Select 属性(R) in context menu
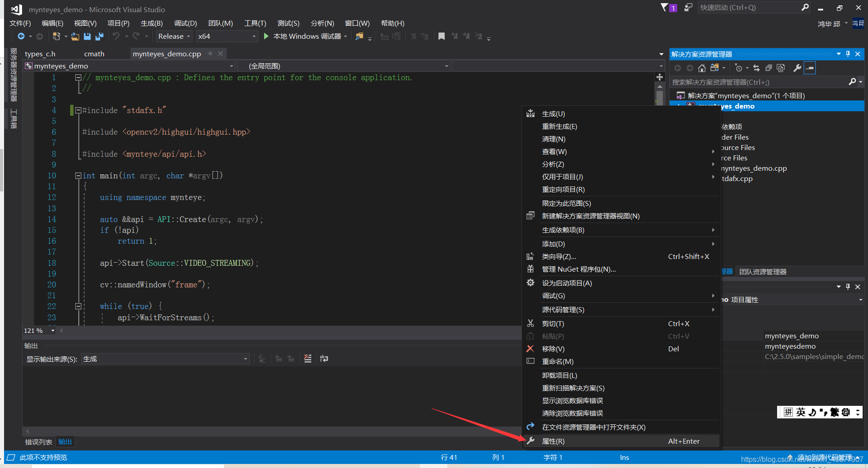 (621, 441)
